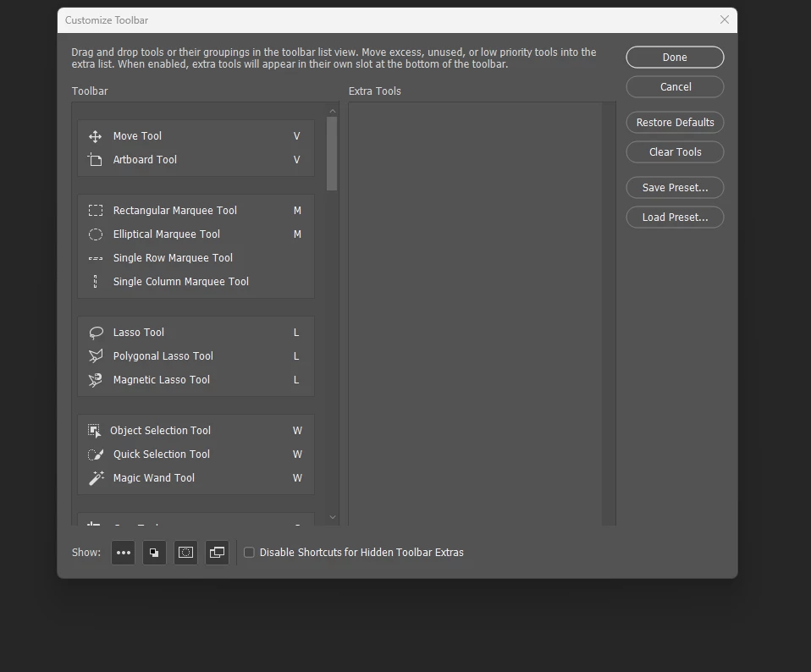
Task: Click the Cancel button
Action: (x=675, y=87)
